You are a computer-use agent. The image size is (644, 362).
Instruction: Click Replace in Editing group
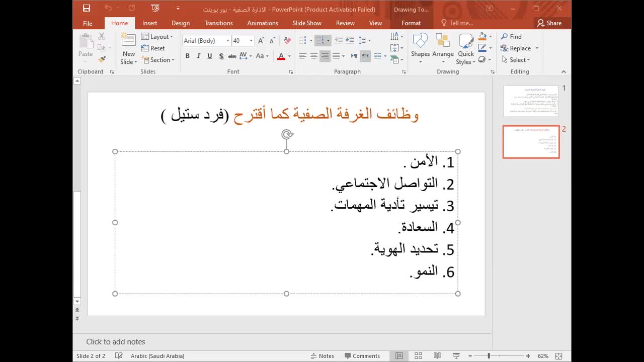pyautogui.click(x=516, y=48)
